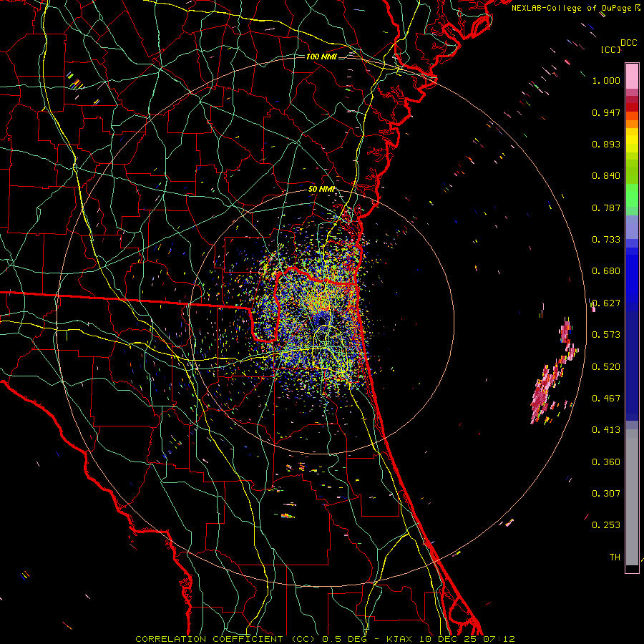Image resolution: width=644 pixels, height=644 pixels.
Task: Click the 0.5 DEG elevation text
Action: pos(343,639)
